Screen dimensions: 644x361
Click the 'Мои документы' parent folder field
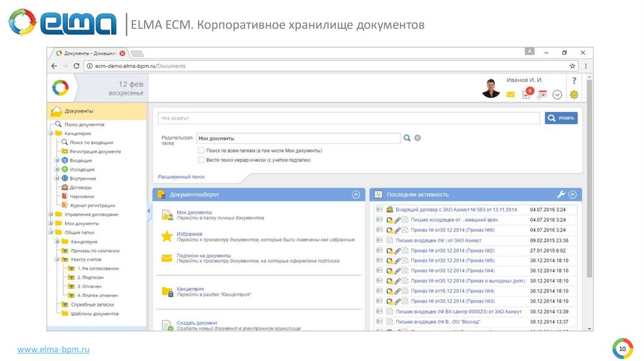tap(298, 138)
